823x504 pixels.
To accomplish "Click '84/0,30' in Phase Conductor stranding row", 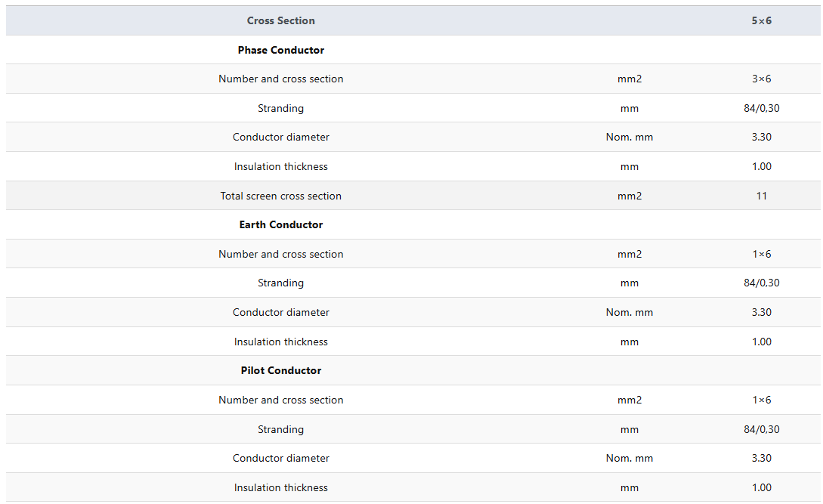I will (x=761, y=108).
